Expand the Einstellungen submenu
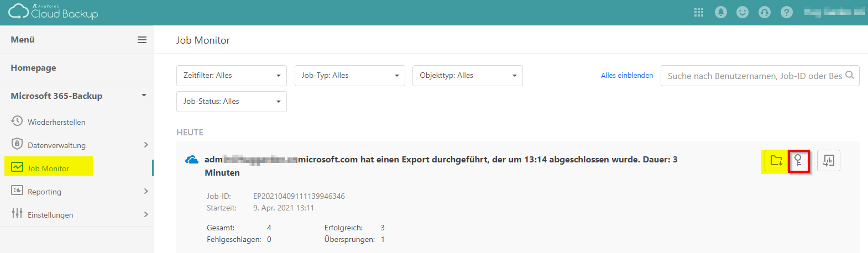Viewport: 868px width, 253px height. coord(146,214)
